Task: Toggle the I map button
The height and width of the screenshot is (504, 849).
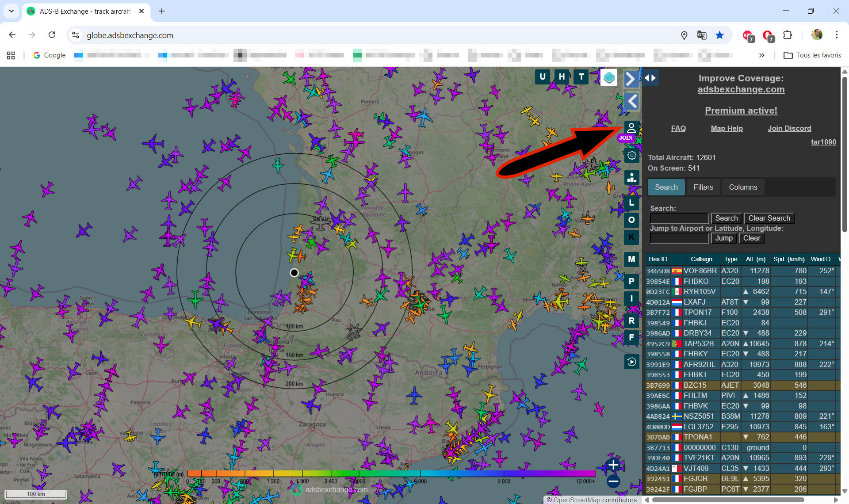Action: (x=631, y=299)
